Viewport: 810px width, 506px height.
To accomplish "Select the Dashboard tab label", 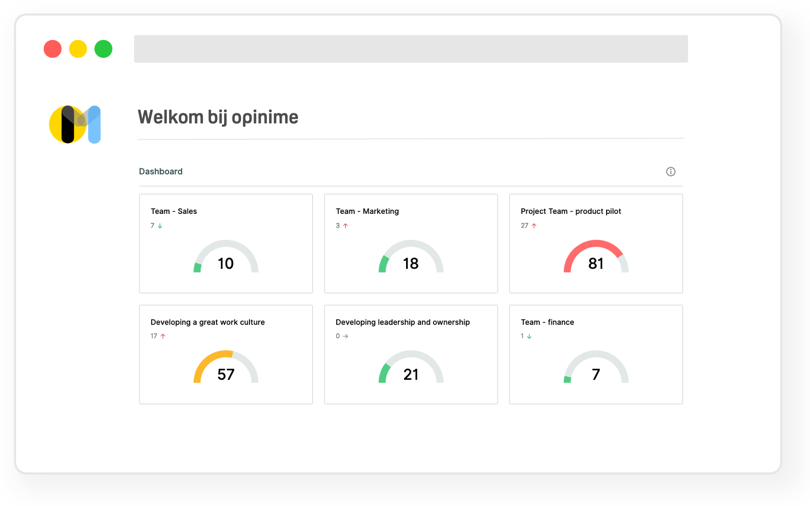I will [x=160, y=172].
